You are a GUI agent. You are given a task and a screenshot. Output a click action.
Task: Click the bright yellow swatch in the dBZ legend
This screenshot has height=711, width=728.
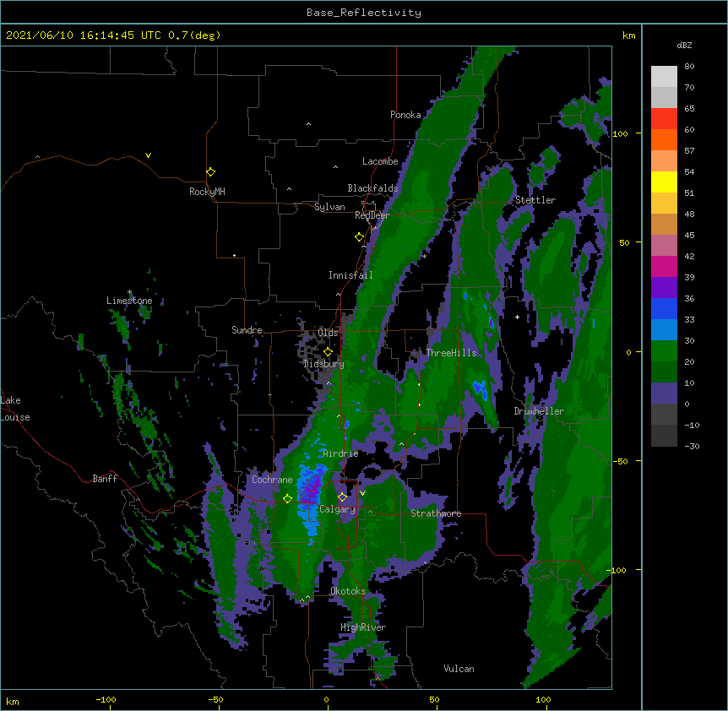(x=664, y=182)
